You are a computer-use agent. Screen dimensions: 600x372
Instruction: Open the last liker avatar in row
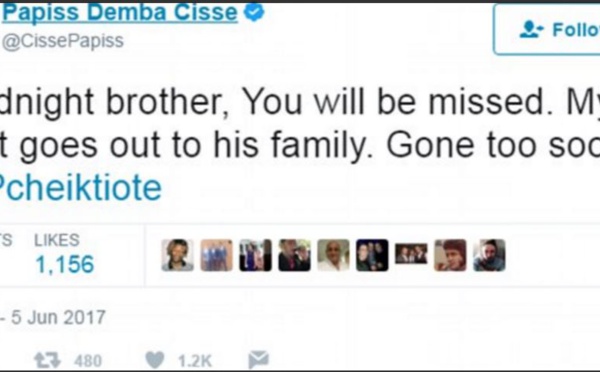pyautogui.click(x=489, y=255)
